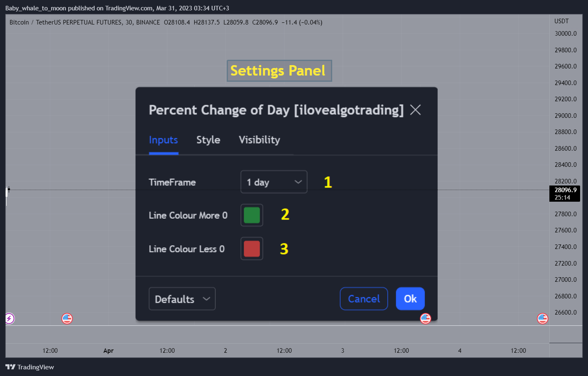Screen dimensions: 588x376
Task: Open the Defaults dropdown
Action: (x=182, y=299)
